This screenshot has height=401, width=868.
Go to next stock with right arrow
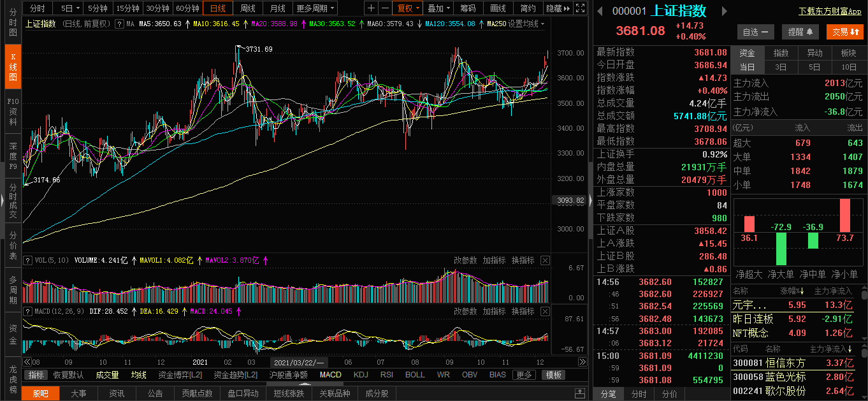coord(724,11)
